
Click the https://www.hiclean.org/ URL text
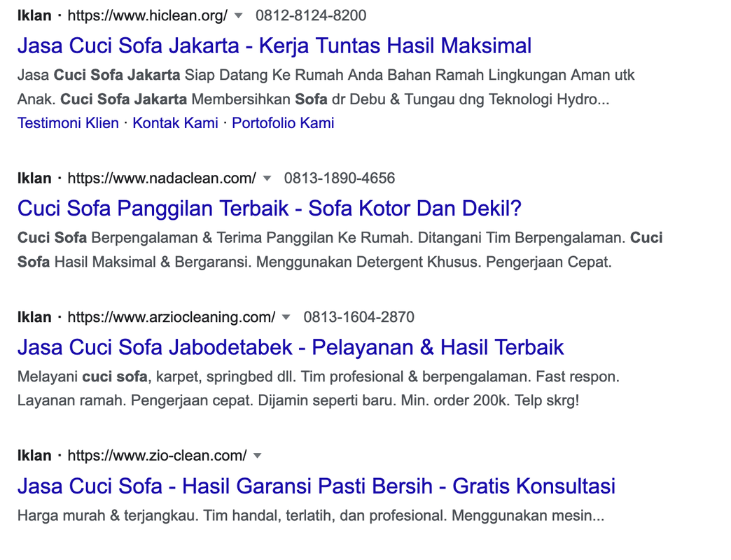[148, 15]
